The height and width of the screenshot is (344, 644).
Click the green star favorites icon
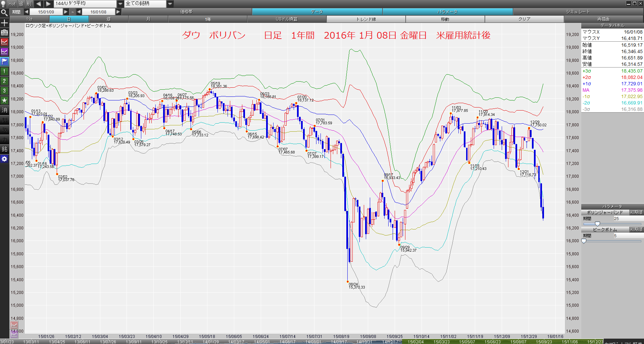(x=4, y=100)
